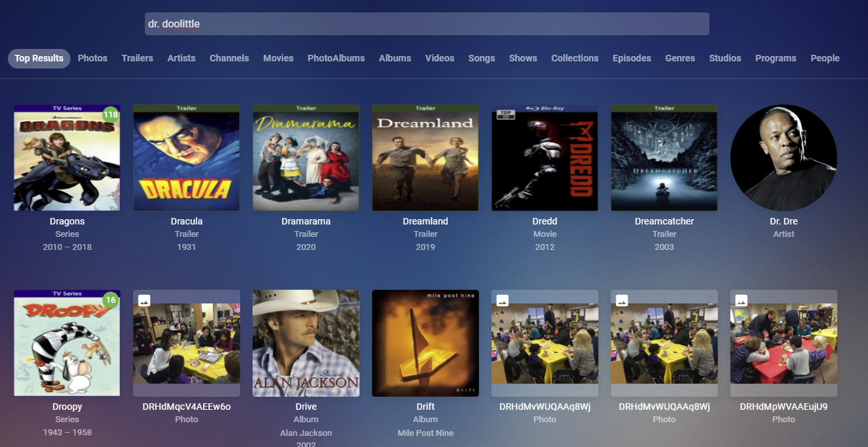Screen dimensions: 868x447
Task: Open the Dreamcatcher trailer poster
Action: click(x=664, y=158)
